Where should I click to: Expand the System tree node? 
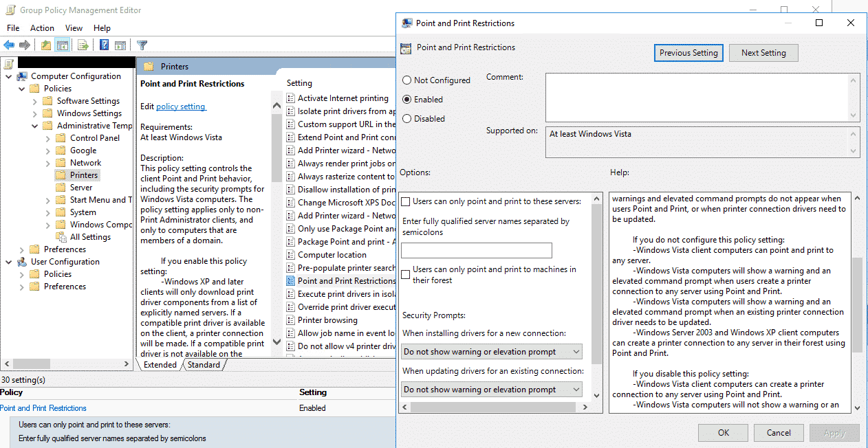pos(47,212)
